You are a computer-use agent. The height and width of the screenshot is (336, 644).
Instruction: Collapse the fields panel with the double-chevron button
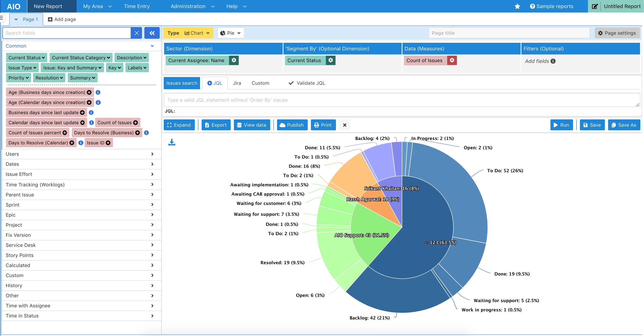point(152,33)
